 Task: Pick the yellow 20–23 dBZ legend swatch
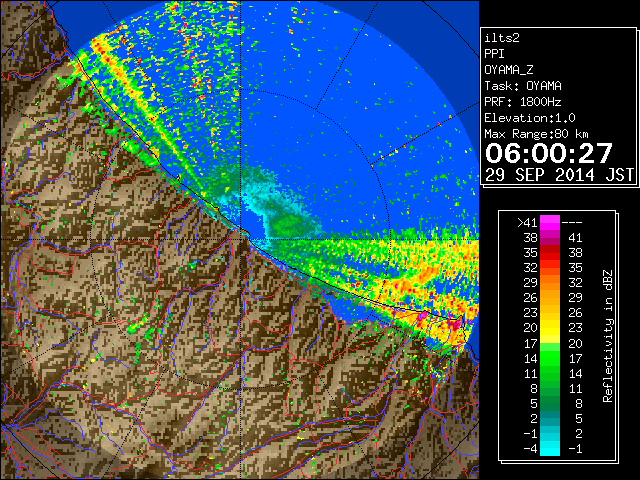pyautogui.click(x=550, y=328)
